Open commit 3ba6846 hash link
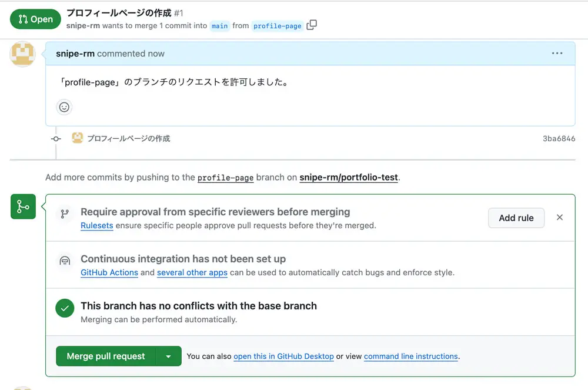The height and width of the screenshot is (390, 588). click(559, 139)
